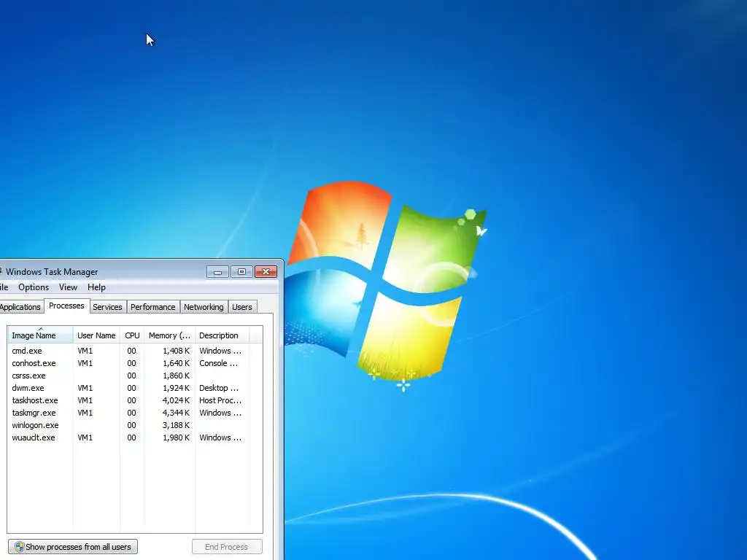This screenshot has width=747, height=560.
Task: Click the 1,924 K memory value
Action: 176,388
